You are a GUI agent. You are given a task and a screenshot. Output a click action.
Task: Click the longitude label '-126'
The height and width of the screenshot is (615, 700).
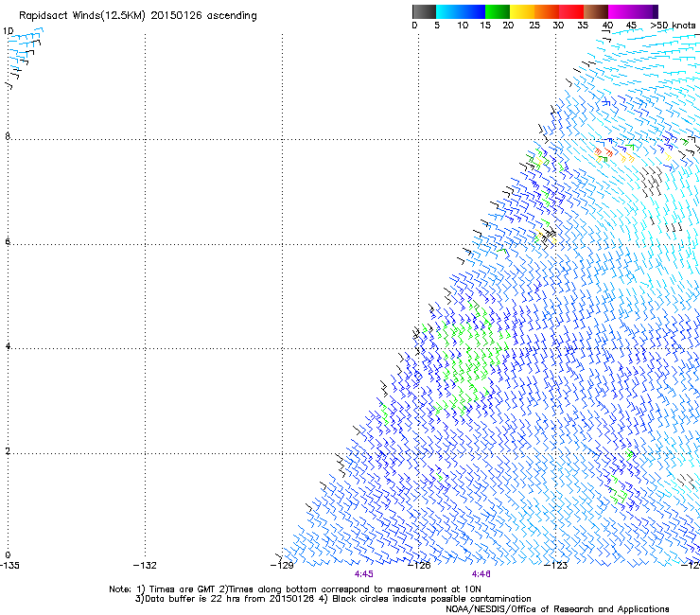(420, 566)
